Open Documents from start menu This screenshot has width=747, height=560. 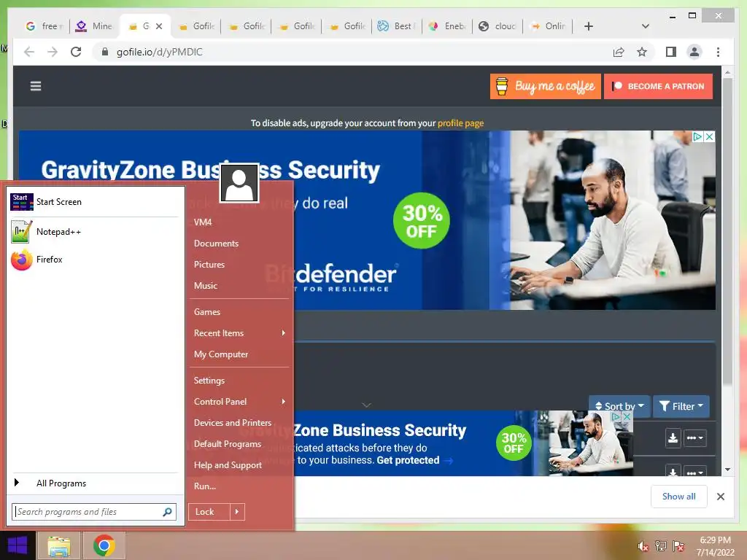pyautogui.click(x=216, y=244)
